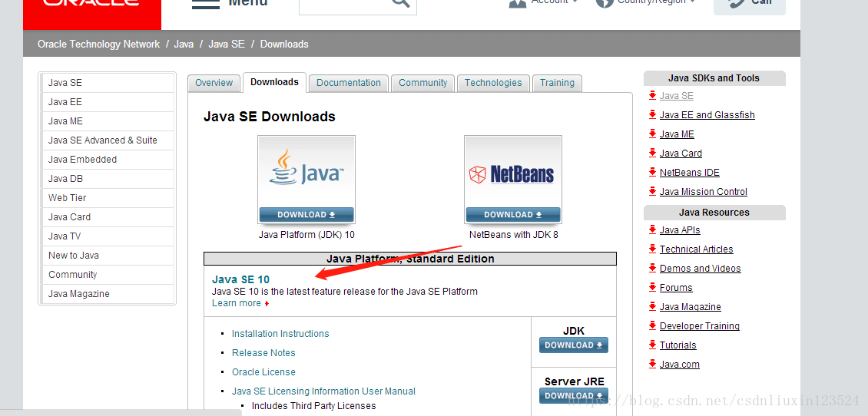Click the arrow icon beside Java Card in SDKs list

coord(652,154)
